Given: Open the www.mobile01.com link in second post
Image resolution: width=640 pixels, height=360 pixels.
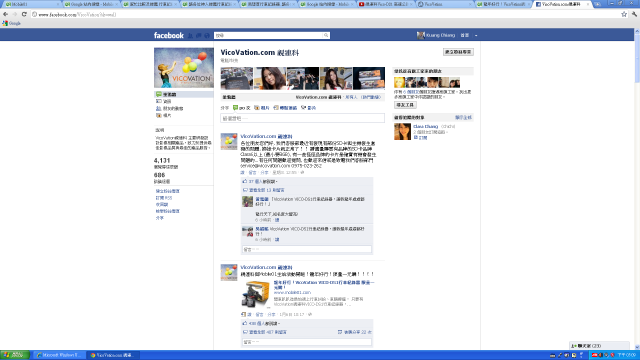Looking at the screenshot, I should tap(292, 293).
